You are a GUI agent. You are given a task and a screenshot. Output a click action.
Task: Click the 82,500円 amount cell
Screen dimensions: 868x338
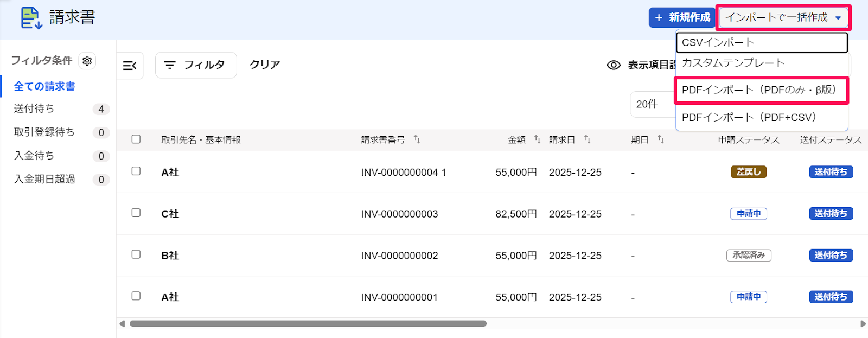click(x=516, y=214)
